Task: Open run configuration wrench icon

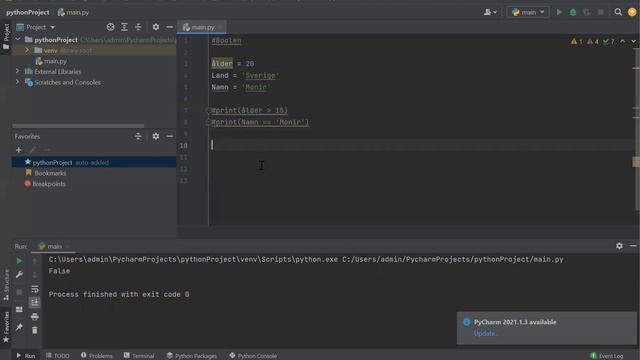Action: pyautogui.click(x=19, y=275)
